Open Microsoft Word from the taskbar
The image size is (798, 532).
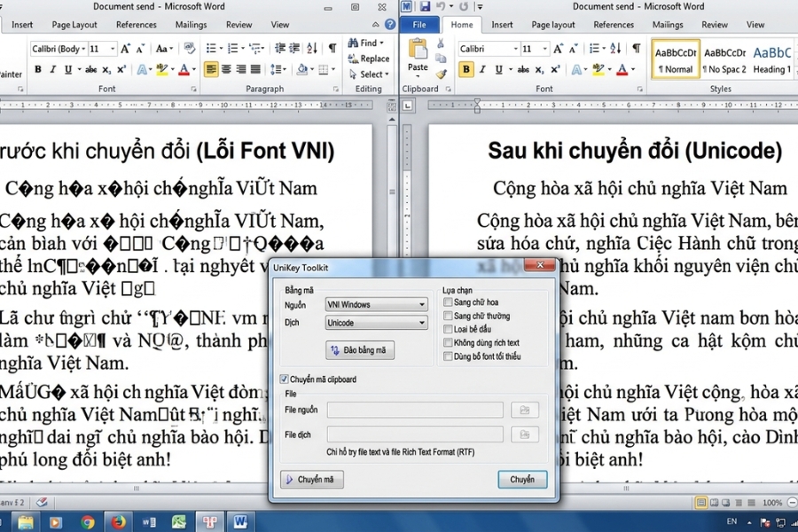pyautogui.click(x=241, y=523)
